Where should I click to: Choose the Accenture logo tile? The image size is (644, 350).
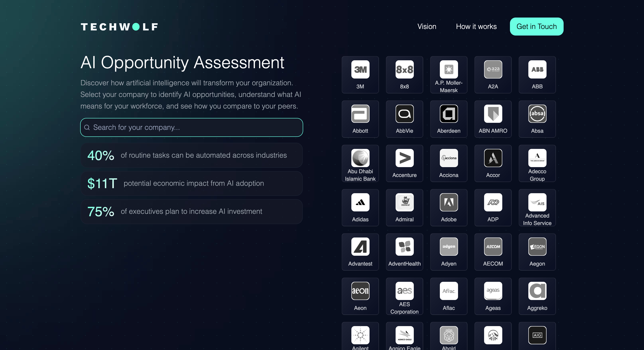point(404,163)
